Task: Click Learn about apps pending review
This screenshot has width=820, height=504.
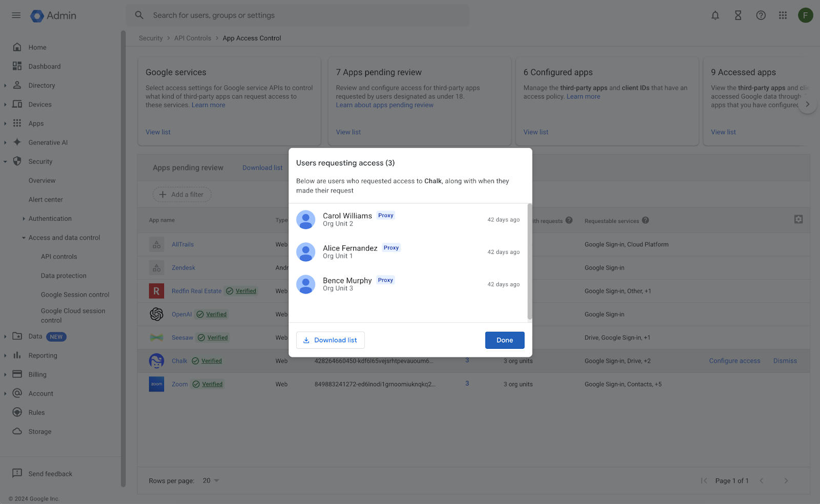Action: point(385,105)
